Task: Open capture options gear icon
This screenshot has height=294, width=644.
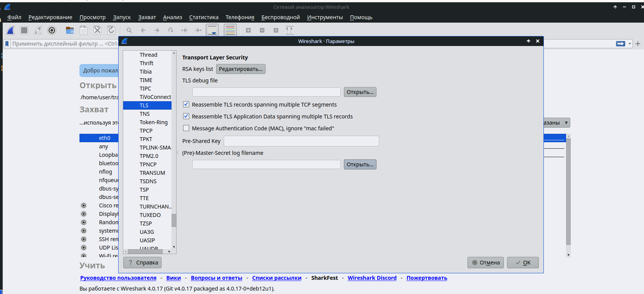Action: tap(52, 30)
